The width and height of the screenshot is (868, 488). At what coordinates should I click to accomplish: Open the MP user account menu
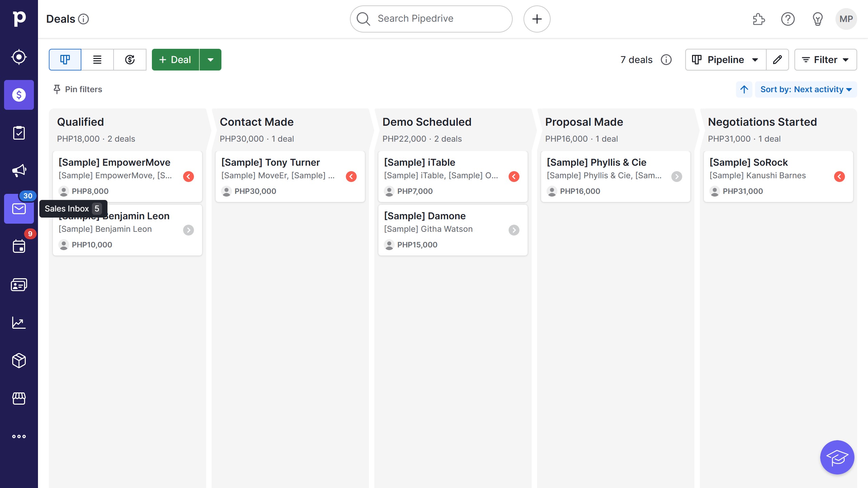[846, 19]
